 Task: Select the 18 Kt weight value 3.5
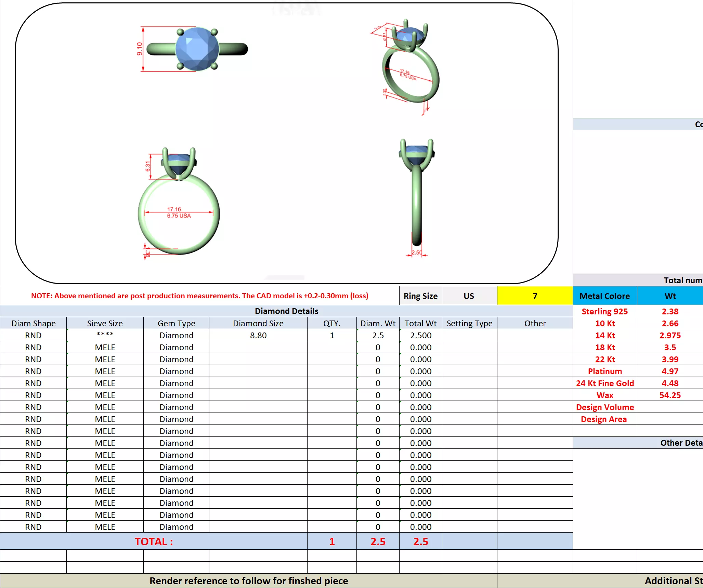click(x=669, y=347)
